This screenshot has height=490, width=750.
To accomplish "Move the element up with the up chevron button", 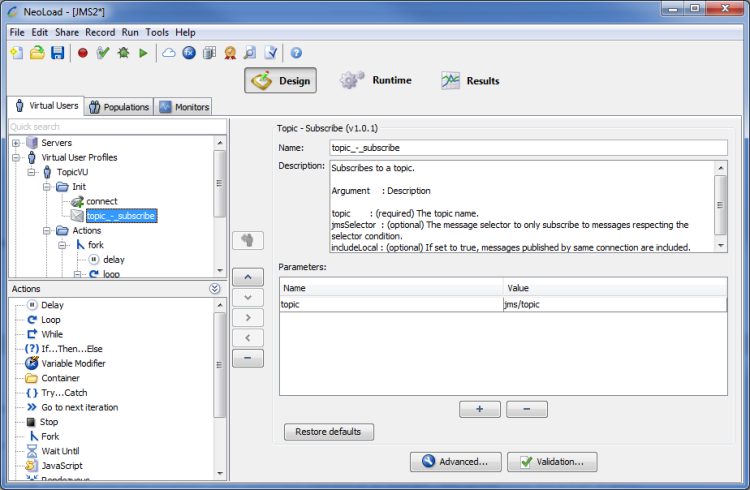I will 248,277.
